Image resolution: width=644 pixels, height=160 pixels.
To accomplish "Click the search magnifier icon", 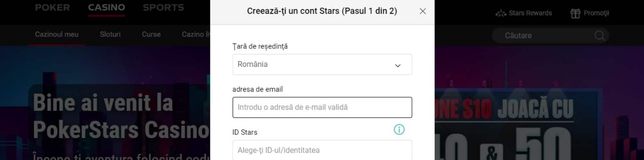I will [x=599, y=36].
